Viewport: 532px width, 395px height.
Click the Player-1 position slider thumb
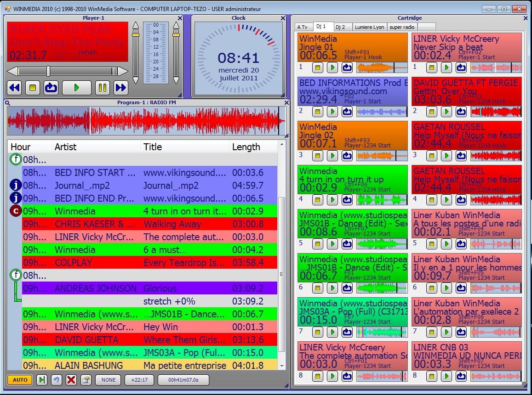(x=48, y=71)
